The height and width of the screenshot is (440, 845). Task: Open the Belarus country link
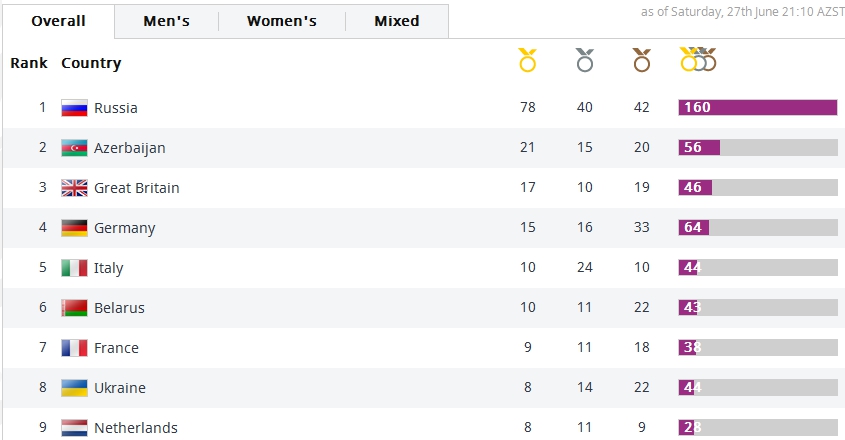(119, 308)
